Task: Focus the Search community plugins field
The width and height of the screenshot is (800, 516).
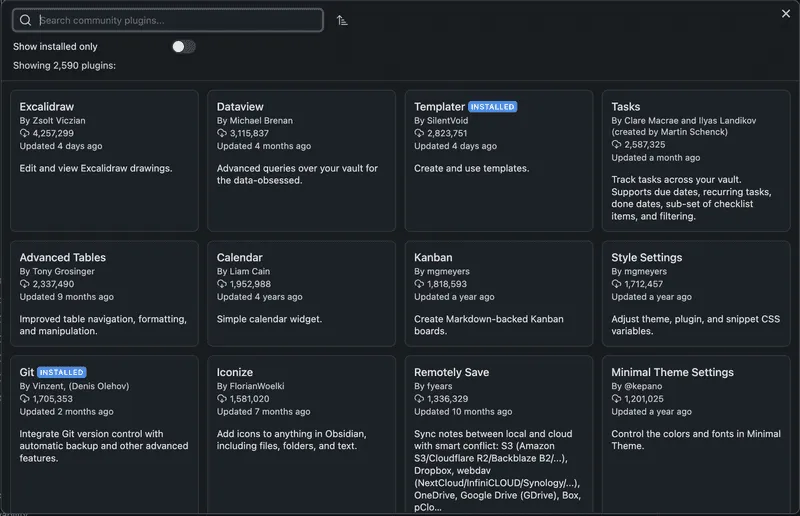Action: [167, 20]
